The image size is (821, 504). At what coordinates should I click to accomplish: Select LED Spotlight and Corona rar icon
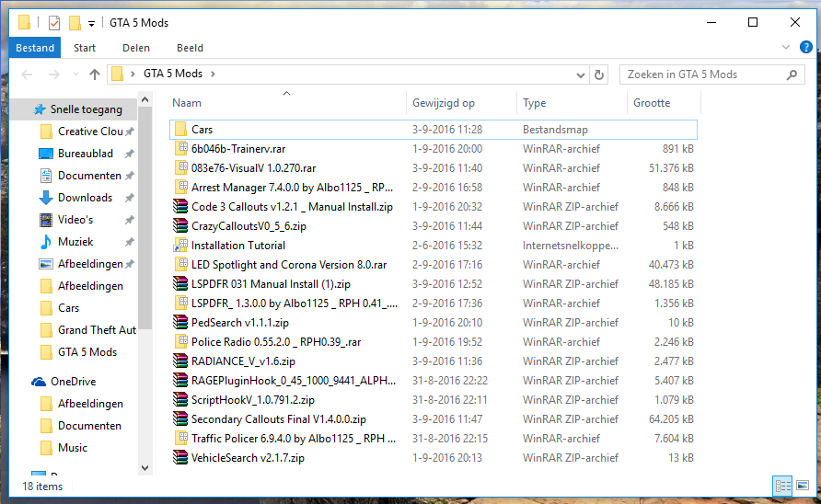180,265
